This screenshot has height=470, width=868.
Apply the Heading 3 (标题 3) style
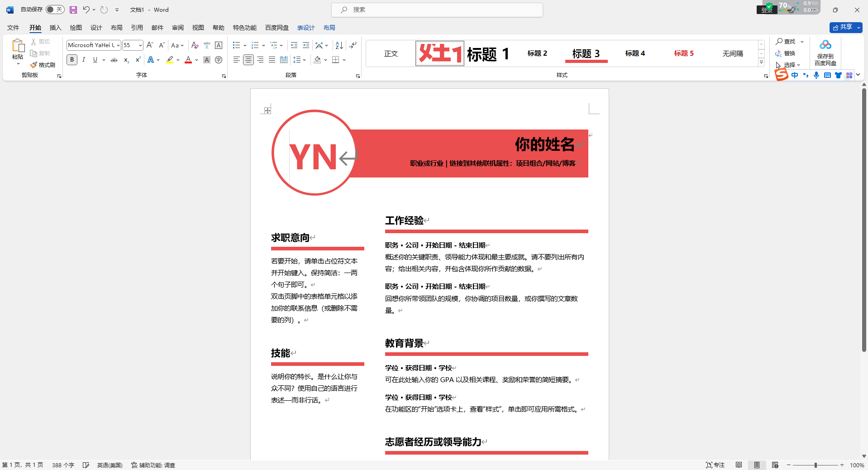click(586, 53)
